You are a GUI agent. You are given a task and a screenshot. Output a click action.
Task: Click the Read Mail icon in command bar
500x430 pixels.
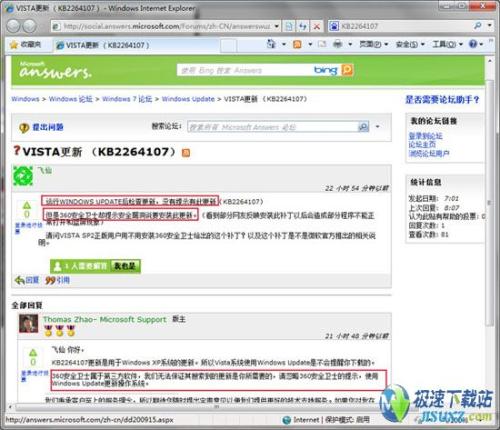[322, 44]
